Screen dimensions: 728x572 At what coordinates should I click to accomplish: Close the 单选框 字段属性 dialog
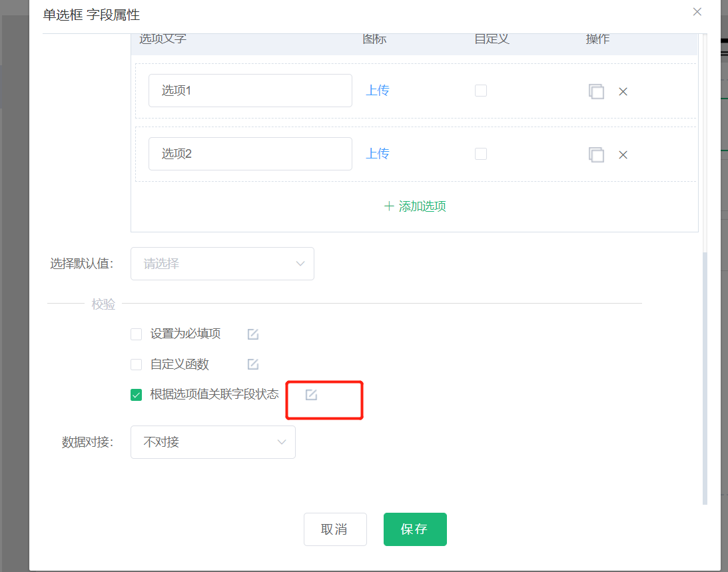(697, 12)
